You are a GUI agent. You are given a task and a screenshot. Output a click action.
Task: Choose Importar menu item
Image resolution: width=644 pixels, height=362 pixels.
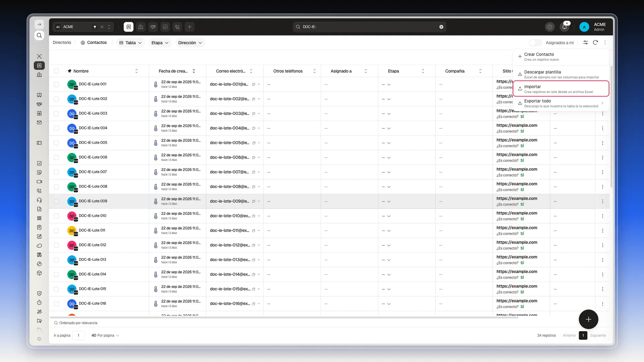(561, 89)
